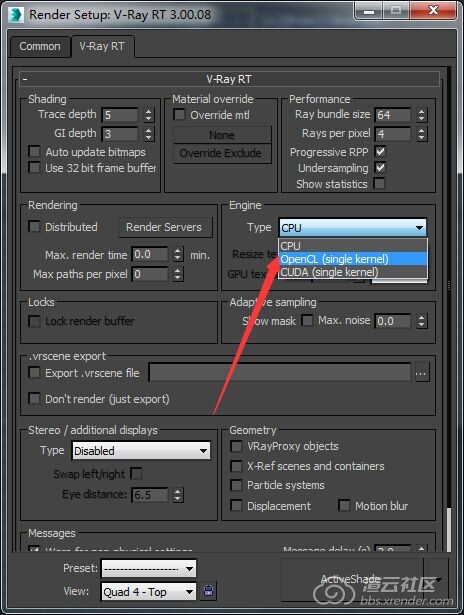Enable the Distributed rendering checkbox
Viewport: 464px width, 615px height.
tap(35, 227)
